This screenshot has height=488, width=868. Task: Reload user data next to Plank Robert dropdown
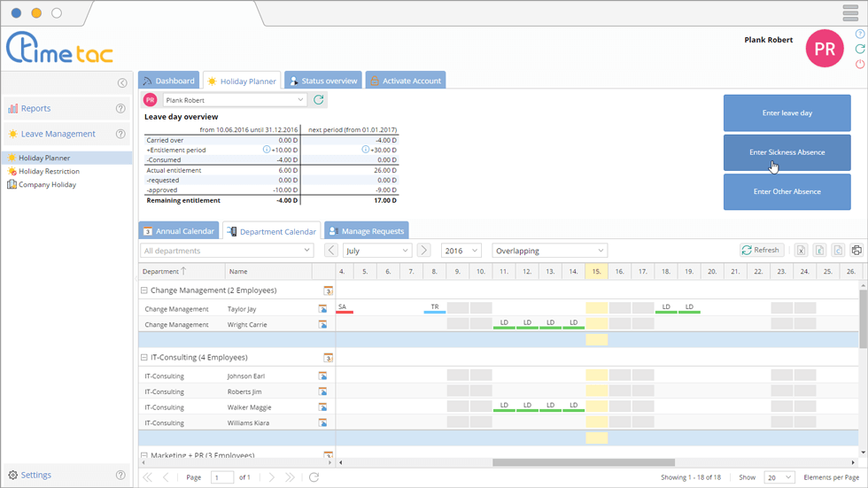(x=319, y=100)
